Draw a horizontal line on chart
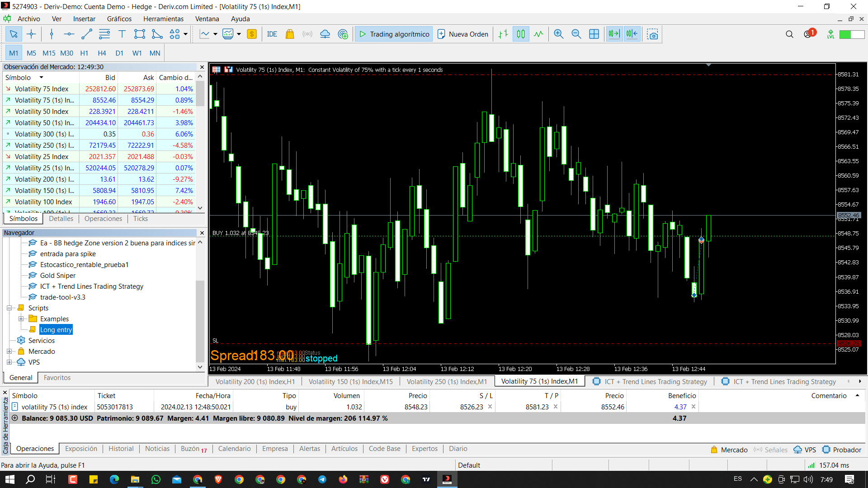 coord(69,34)
